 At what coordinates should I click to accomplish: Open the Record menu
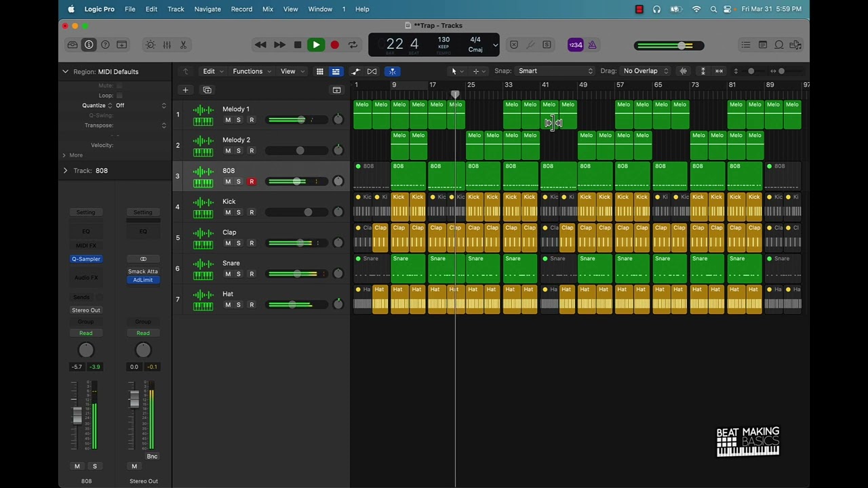click(x=241, y=9)
